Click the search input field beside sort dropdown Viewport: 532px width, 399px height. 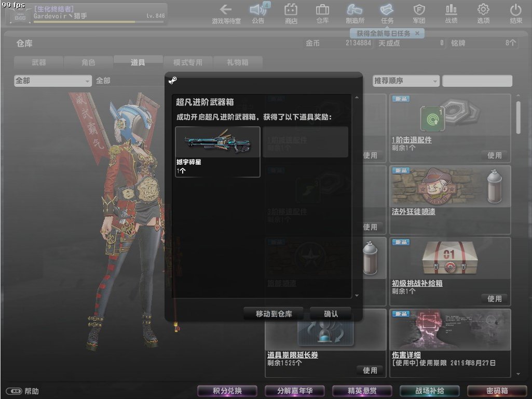click(477, 81)
